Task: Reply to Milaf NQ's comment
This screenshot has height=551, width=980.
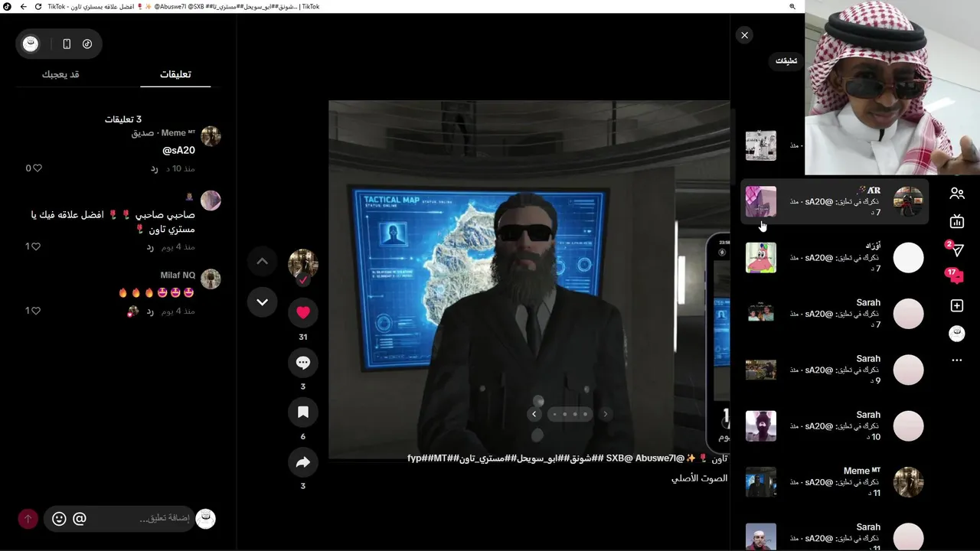Action: 150,311
